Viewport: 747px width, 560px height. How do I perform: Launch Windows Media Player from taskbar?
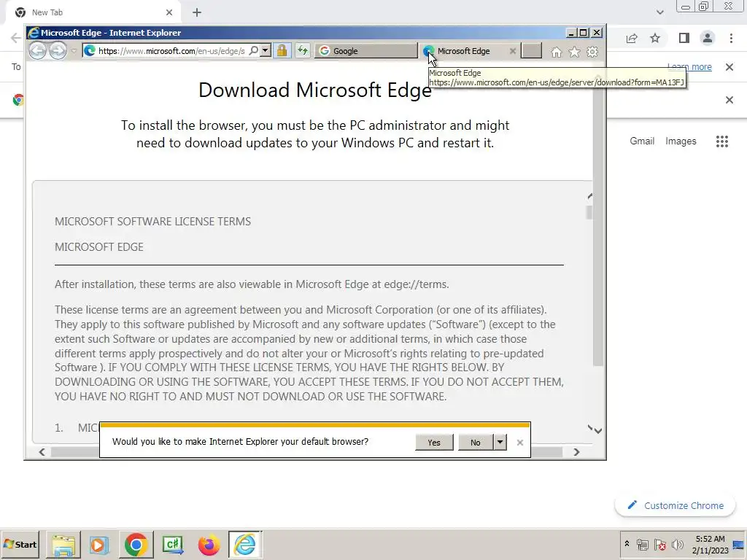click(x=99, y=545)
